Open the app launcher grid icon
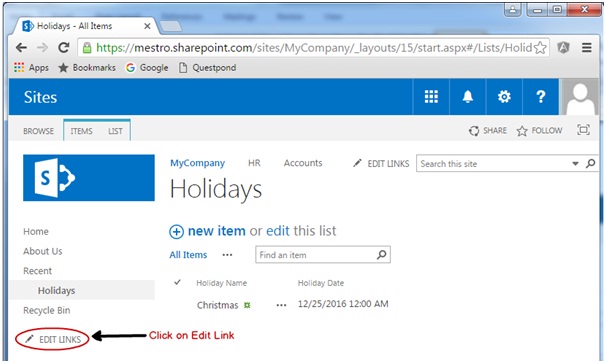Viewport: 606px width, 363px height. click(431, 97)
